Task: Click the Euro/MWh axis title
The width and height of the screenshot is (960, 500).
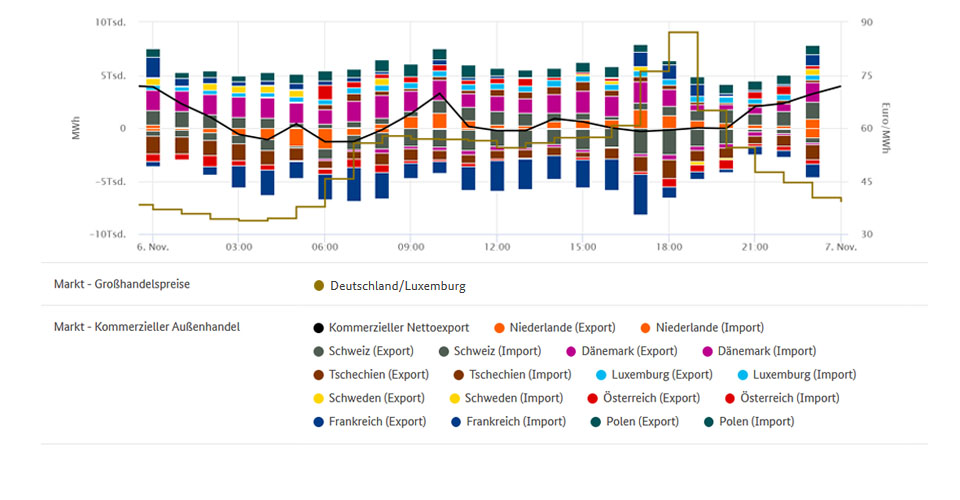Action: click(x=885, y=128)
